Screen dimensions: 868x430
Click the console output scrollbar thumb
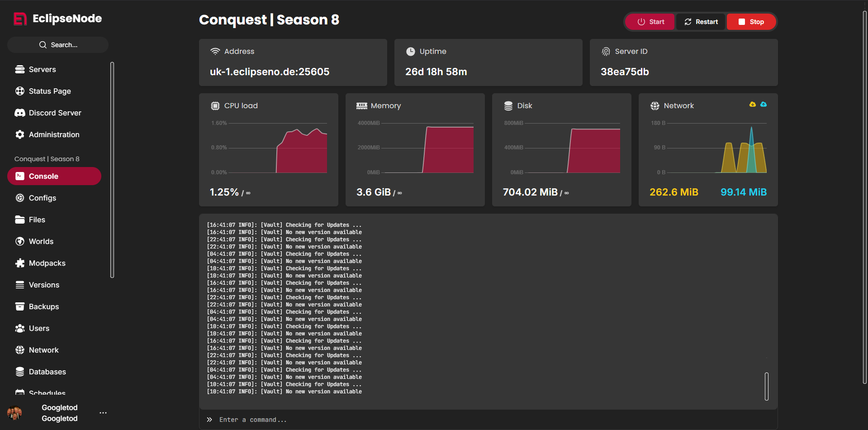(766, 386)
